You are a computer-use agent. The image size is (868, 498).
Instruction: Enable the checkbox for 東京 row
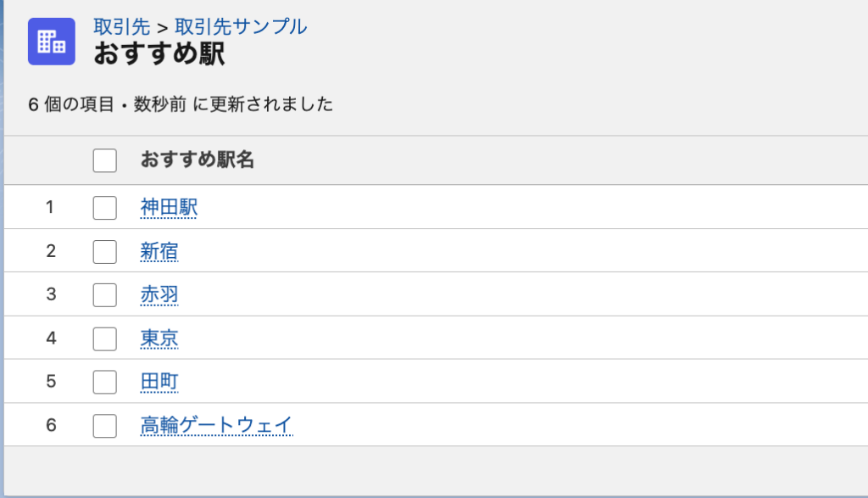(104, 339)
